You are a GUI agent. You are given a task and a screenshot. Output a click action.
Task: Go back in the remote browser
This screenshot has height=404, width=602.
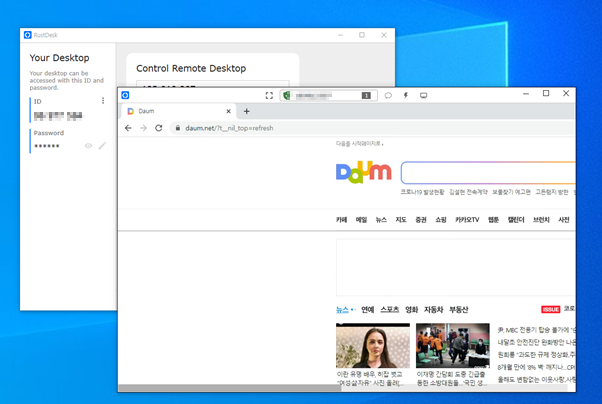tap(128, 128)
